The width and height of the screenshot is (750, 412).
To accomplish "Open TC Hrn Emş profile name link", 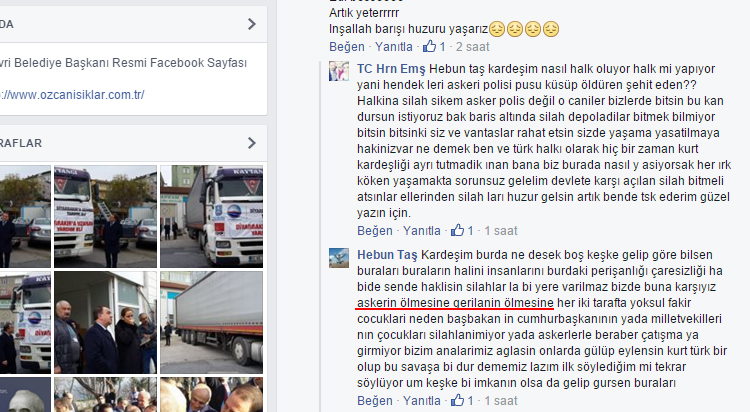I will [x=391, y=69].
